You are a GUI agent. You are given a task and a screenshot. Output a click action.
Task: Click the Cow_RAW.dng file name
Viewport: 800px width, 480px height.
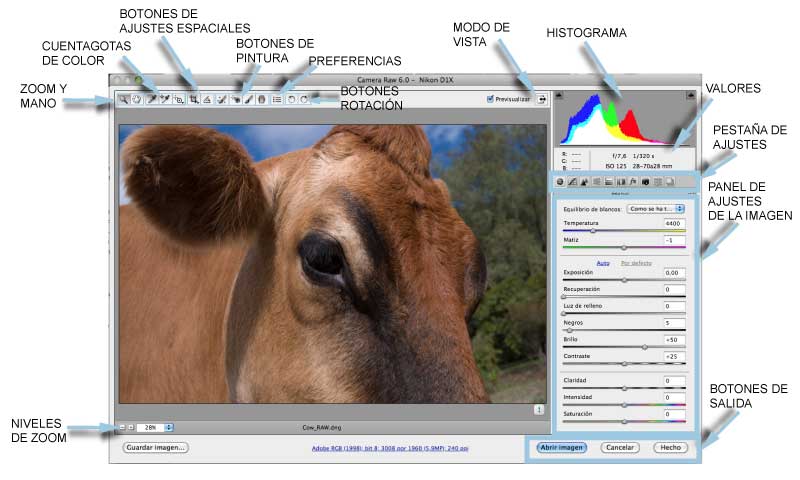[322, 427]
